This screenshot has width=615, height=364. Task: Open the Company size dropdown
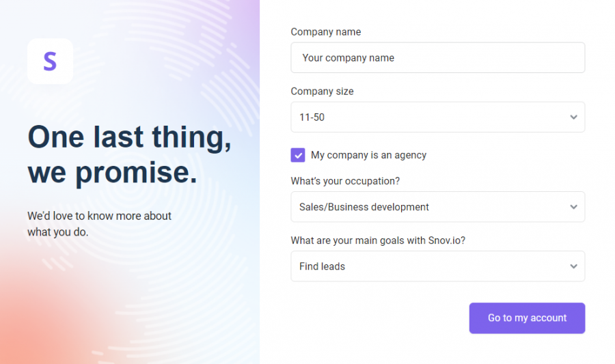point(438,117)
